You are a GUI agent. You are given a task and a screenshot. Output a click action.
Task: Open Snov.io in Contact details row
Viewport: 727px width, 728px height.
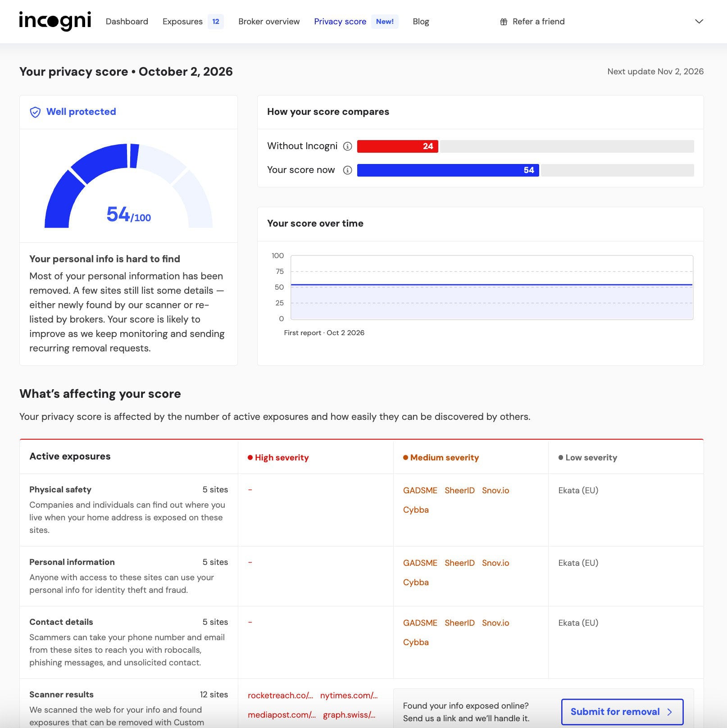(495, 623)
